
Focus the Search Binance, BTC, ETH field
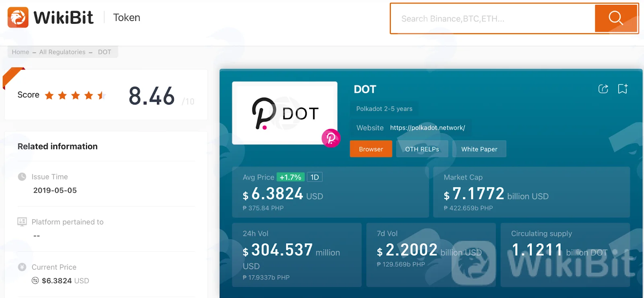(493, 18)
